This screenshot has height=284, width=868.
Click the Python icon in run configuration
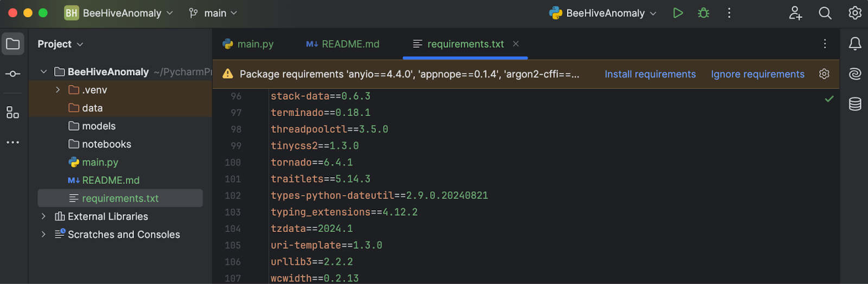(x=556, y=13)
